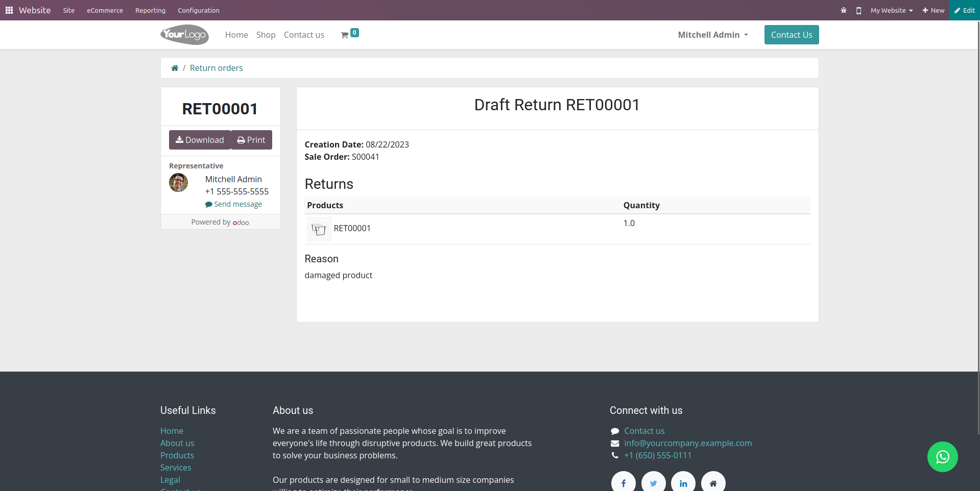Image resolution: width=980 pixels, height=491 pixels.
Task: Open the apps grid menu icon
Action: click(9, 10)
